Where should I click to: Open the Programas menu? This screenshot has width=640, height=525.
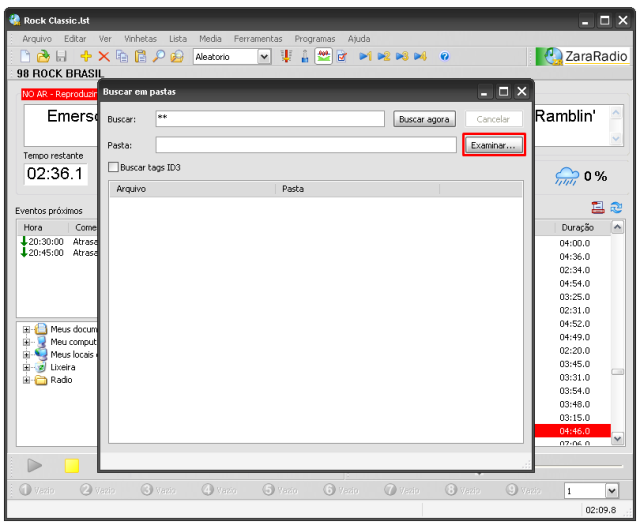[315, 39]
